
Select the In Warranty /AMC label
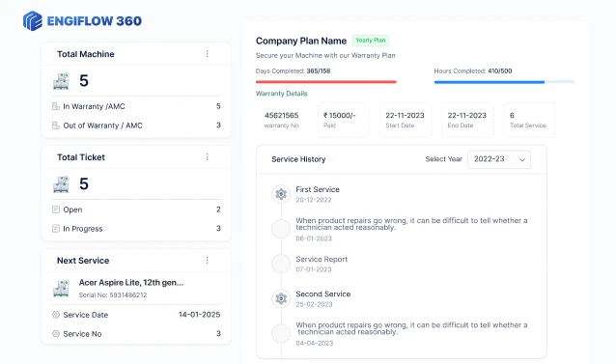[94, 106]
